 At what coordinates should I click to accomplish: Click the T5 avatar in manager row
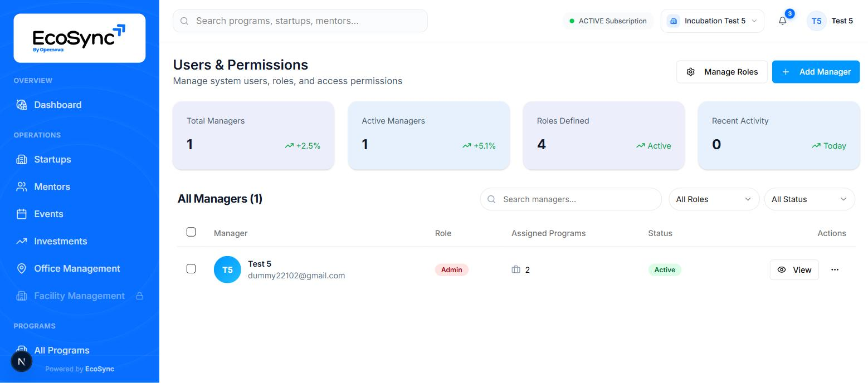click(x=227, y=269)
